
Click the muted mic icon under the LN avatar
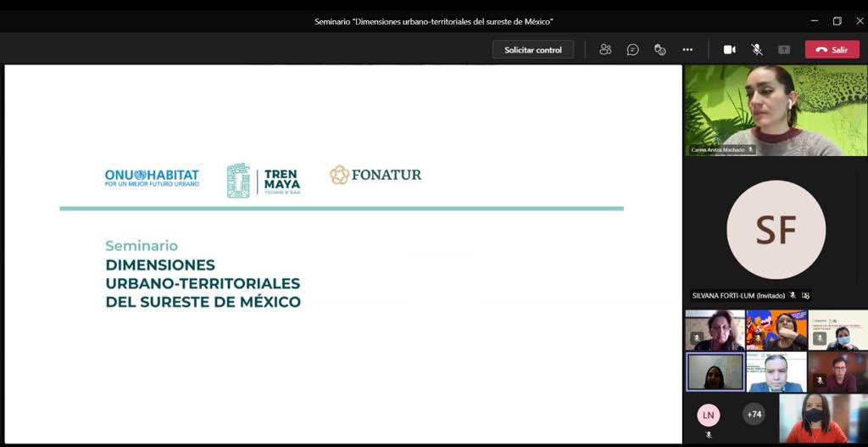(709, 435)
